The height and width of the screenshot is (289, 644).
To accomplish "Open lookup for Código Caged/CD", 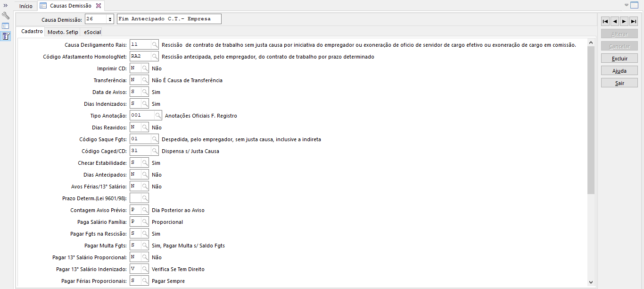I will pos(155,151).
